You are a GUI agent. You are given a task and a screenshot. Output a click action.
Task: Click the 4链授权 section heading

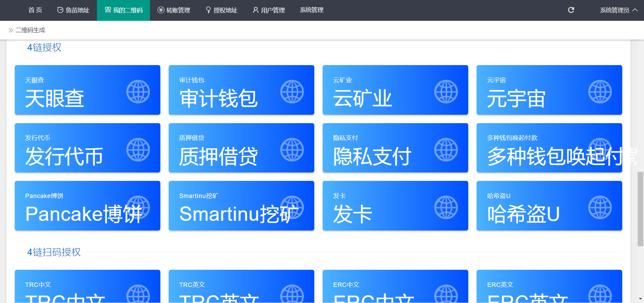pos(44,48)
